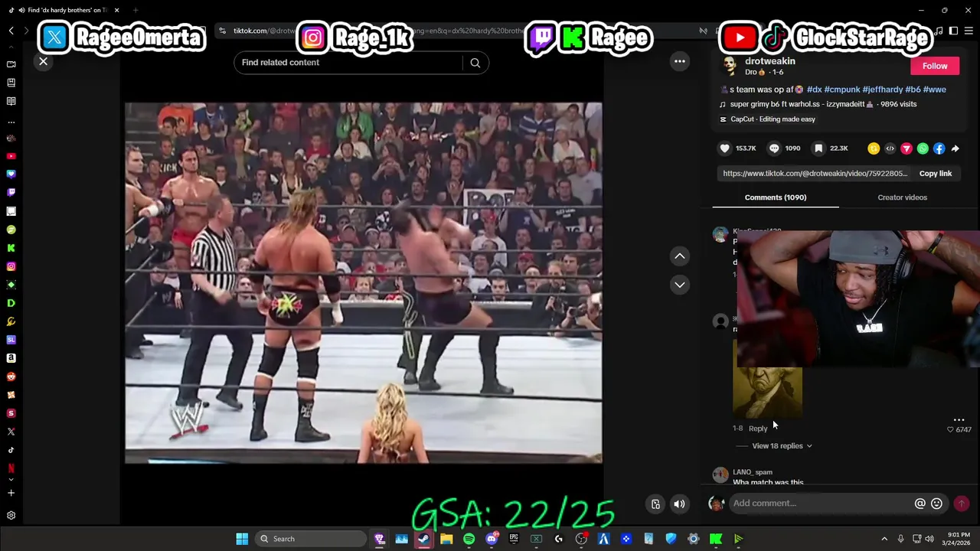The height and width of the screenshot is (551, 980).
Task: Send to friends with the red paper-plane icon
Action: [x=906, y=148]
